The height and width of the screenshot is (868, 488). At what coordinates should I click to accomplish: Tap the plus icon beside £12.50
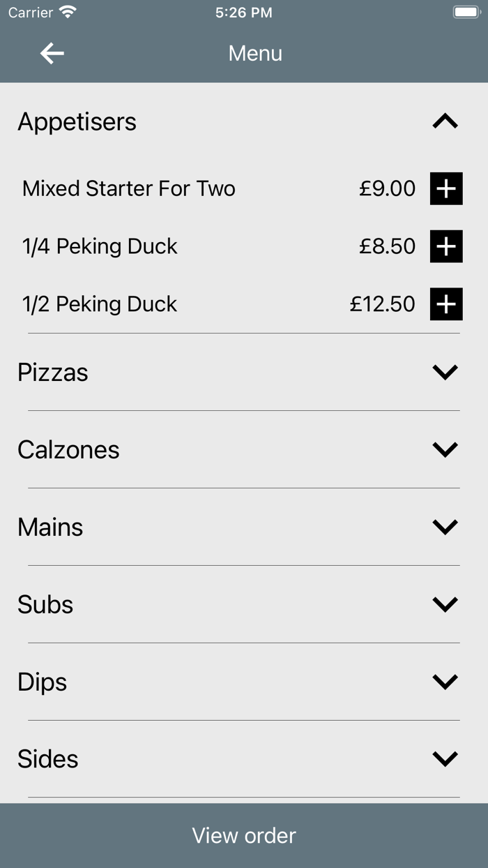tap(446, 304)
